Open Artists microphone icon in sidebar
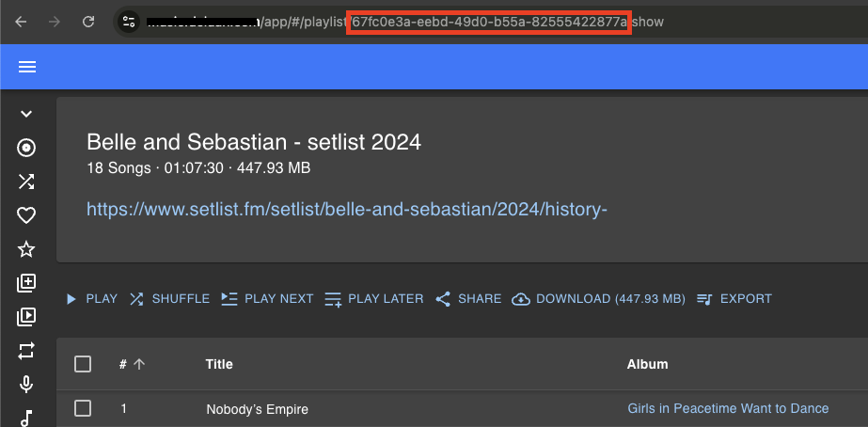Viewport: 868px width, 427px height. pyautogui.click(x=26, y=384)
